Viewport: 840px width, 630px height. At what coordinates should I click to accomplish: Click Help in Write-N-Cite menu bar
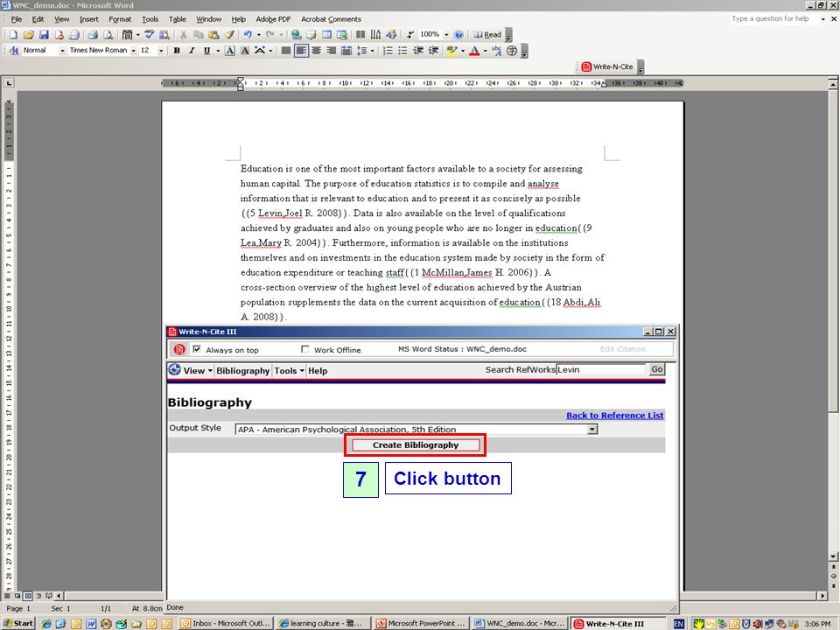[x=318, y=371]
